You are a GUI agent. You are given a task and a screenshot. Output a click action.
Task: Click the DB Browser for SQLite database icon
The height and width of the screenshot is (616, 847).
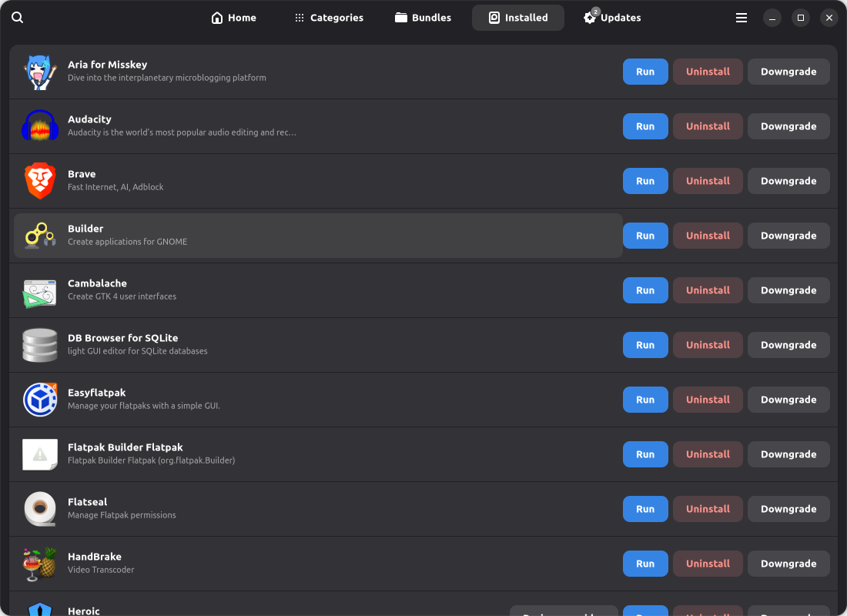point(40,345)
